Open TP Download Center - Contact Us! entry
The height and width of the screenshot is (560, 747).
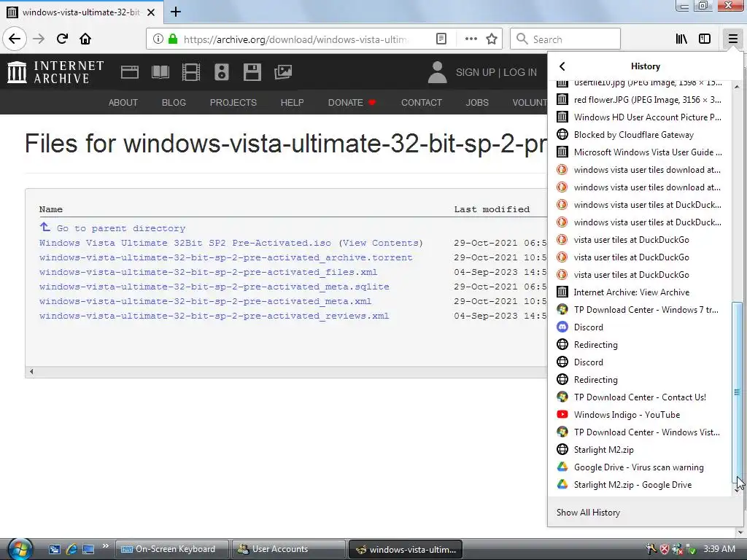(639, 397)
